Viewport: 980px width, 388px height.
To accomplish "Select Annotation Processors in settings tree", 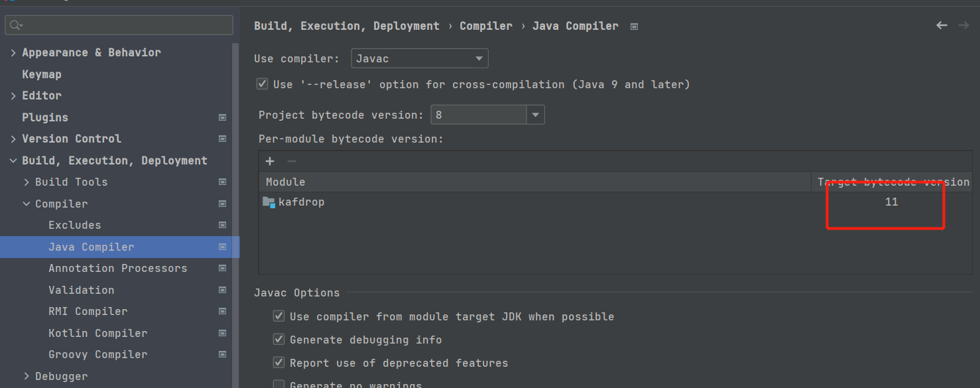I will pos(117,268).
